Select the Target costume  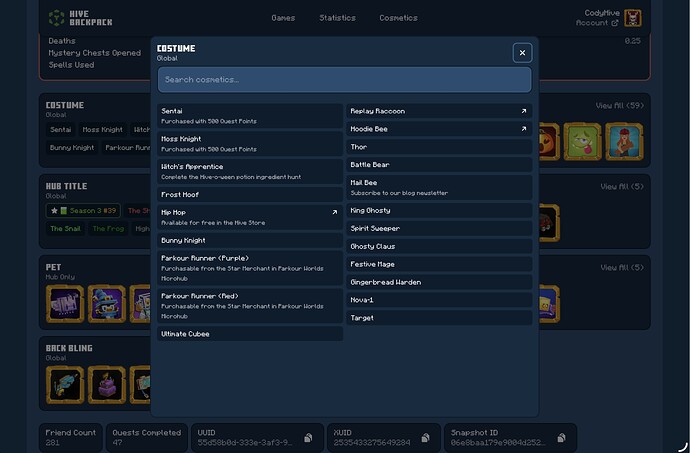[439, 318]
